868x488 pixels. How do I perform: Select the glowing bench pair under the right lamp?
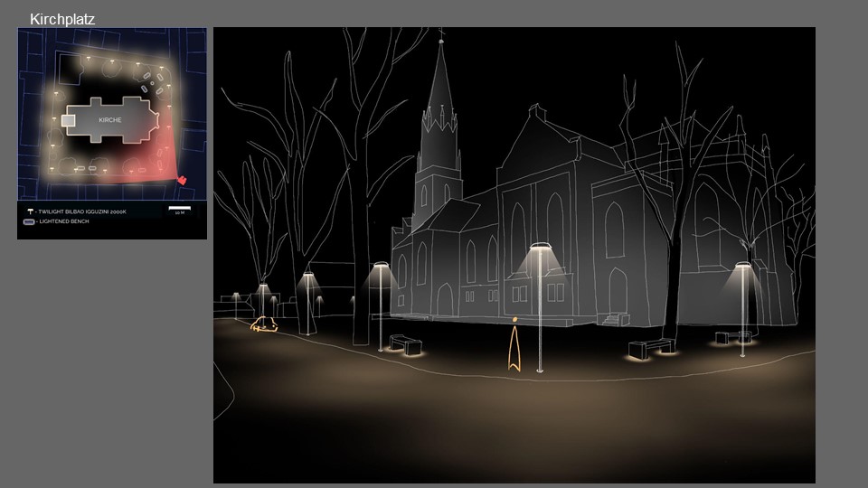[x=733, y=338]
